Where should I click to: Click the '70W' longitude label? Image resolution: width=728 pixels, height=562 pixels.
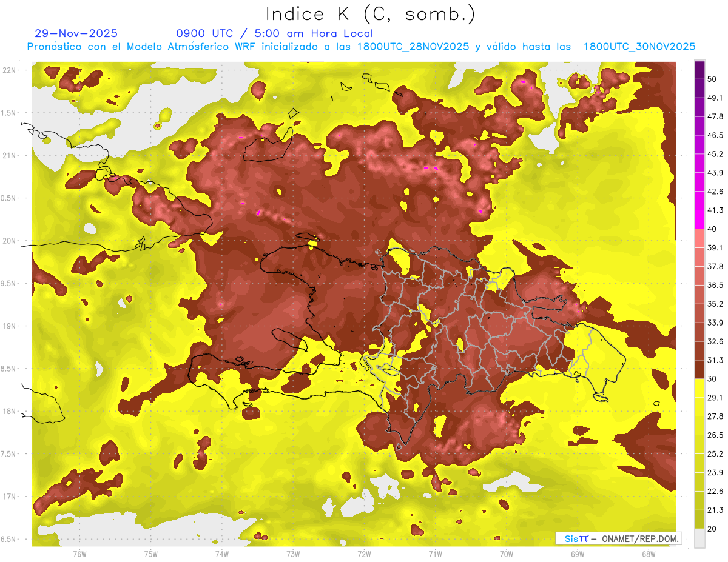click(507, 554)
